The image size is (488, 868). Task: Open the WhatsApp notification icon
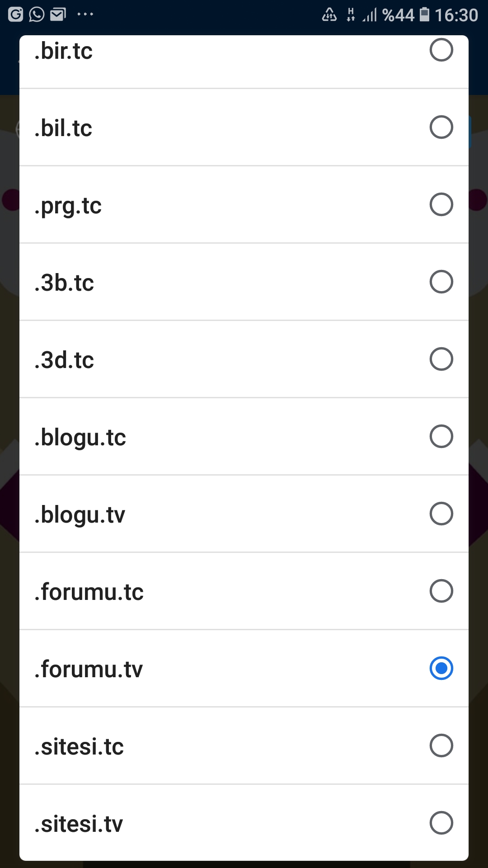[x=37, y=14]
